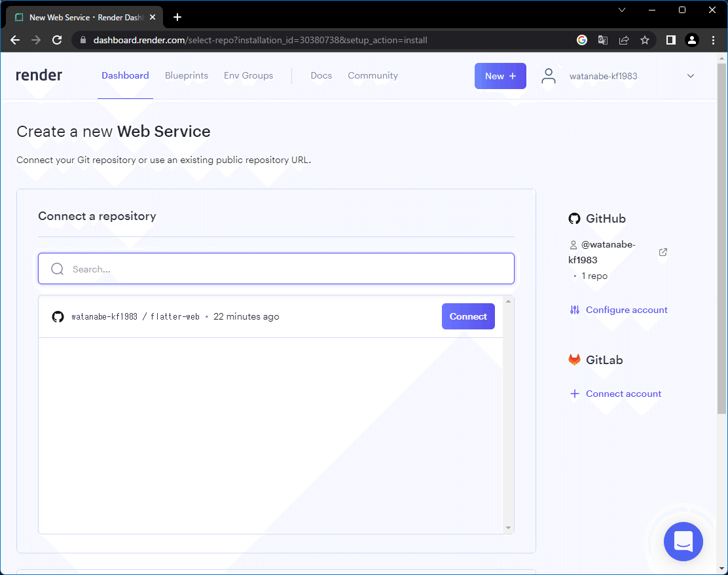Screen dimensions: 728x575
Task: Click the New + button
Action: pos(500,76)
